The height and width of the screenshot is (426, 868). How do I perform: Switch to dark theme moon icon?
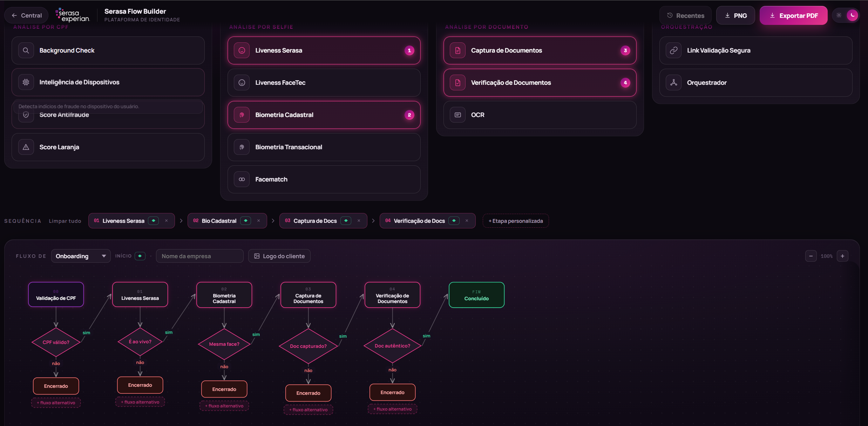[852, 15]
